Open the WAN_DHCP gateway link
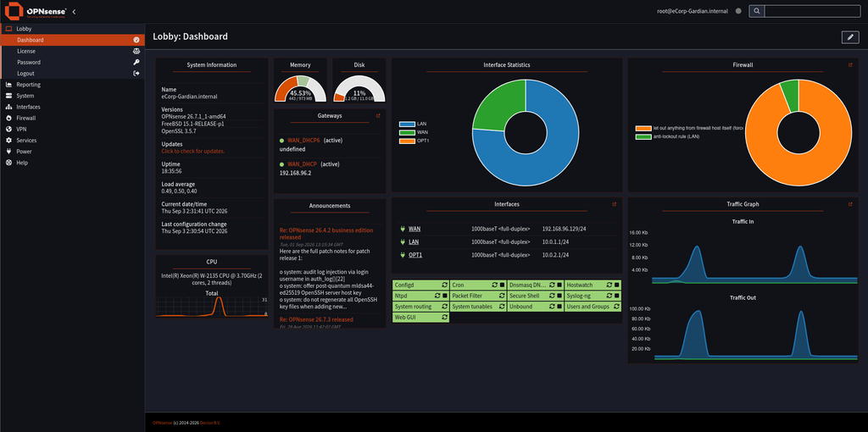The image size is (868, 432). click(x=303, y=164)
